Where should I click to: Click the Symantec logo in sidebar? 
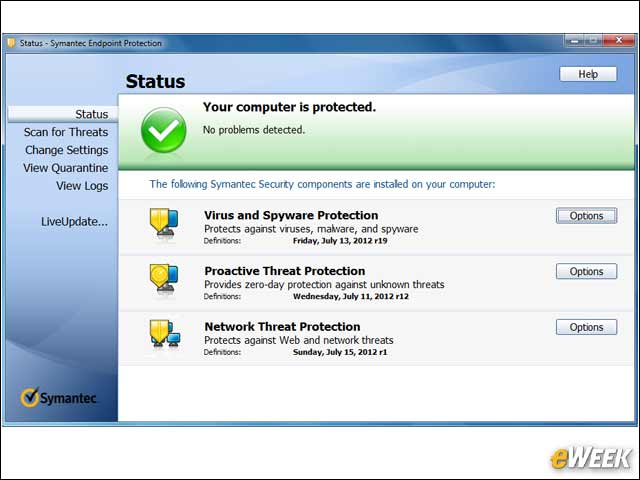(x=58, y=398)
